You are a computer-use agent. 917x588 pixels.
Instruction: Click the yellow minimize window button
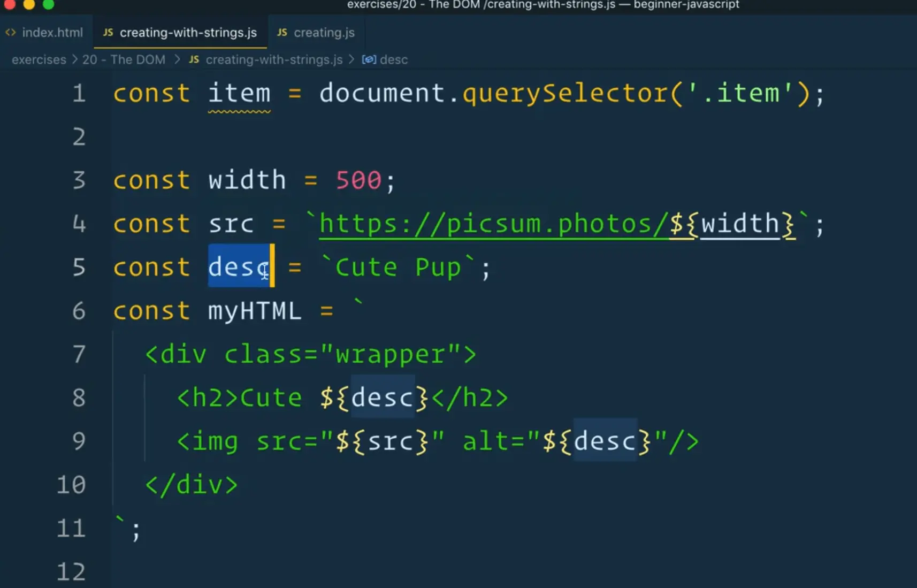click(x=29, y=4)
